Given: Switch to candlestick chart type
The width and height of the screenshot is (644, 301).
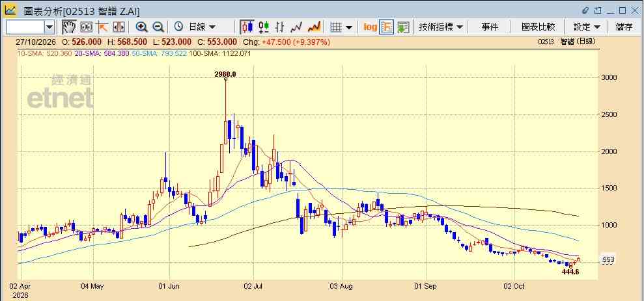Looking at the screenshot, I should click(x=247, y=27).
